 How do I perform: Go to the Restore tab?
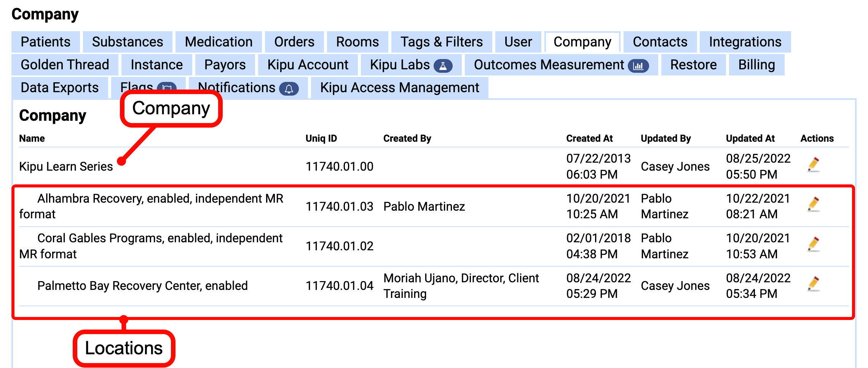coord(693,65)
